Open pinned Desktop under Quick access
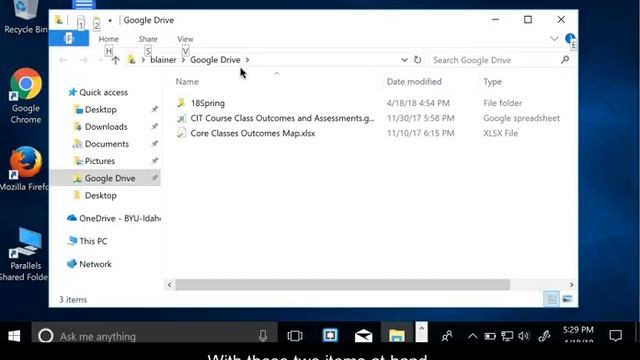The width and height of the screenshot is (640, 360). 100,109
